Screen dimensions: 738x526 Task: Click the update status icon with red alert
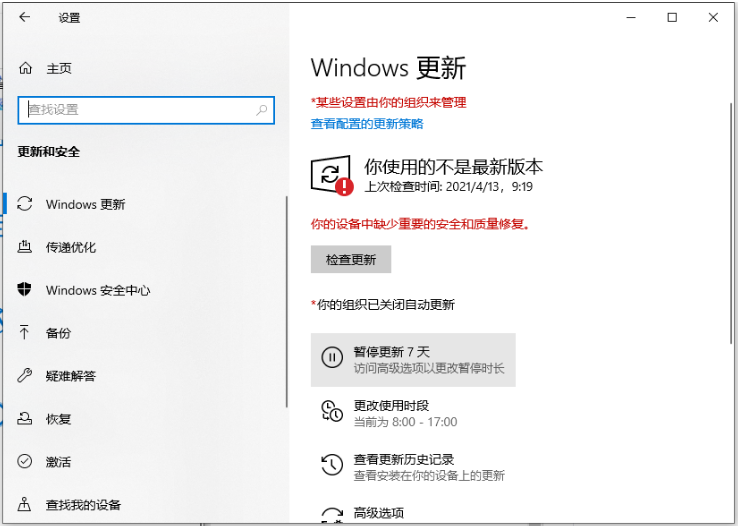[x=332, y=175]
